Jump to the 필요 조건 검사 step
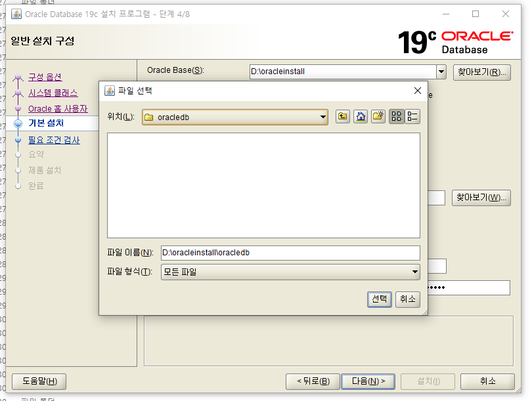Screen dimensions: 532x401 54,140
